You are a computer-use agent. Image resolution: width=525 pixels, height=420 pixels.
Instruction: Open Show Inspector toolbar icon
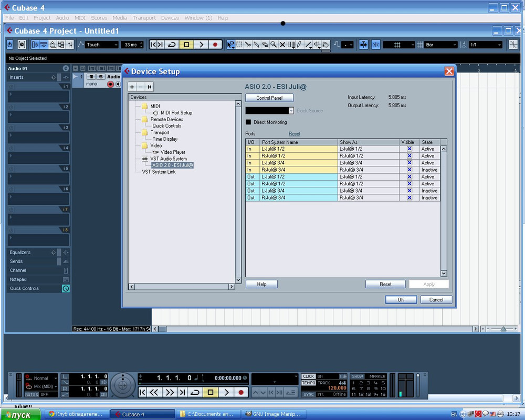(x=35, y=45)
